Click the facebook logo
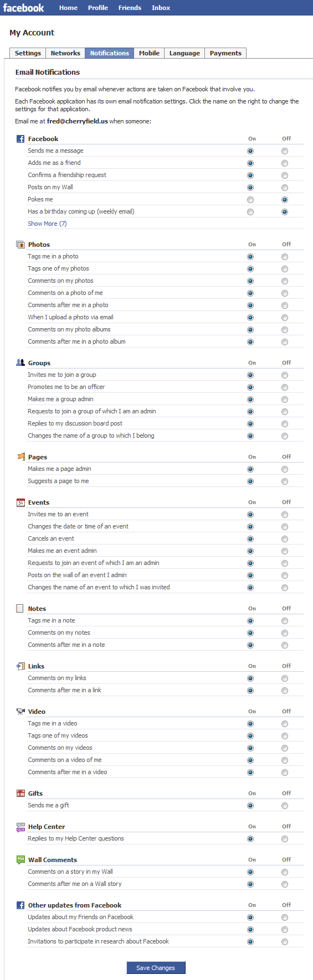313x980 pixels. tap(23, 8)
